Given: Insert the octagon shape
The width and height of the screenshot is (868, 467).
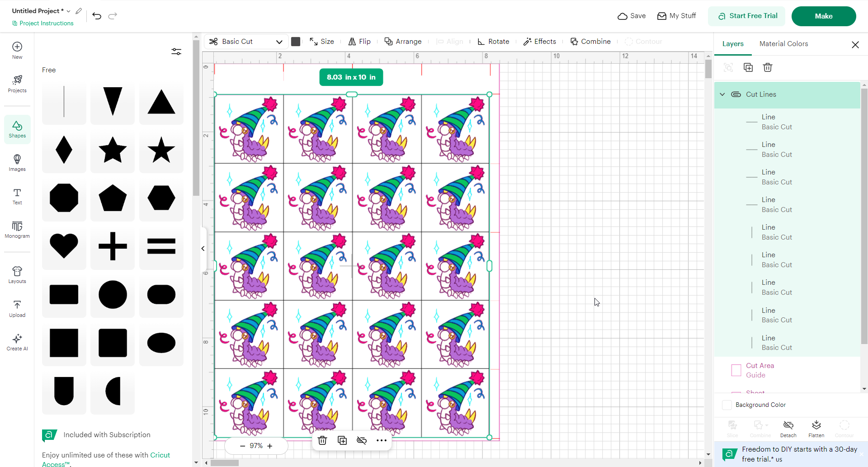Looking at the screenshot, I should coord(64,198).
